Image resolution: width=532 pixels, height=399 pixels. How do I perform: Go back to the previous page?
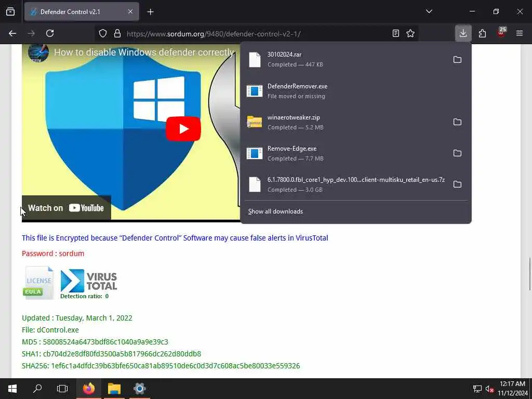point(12,33)
